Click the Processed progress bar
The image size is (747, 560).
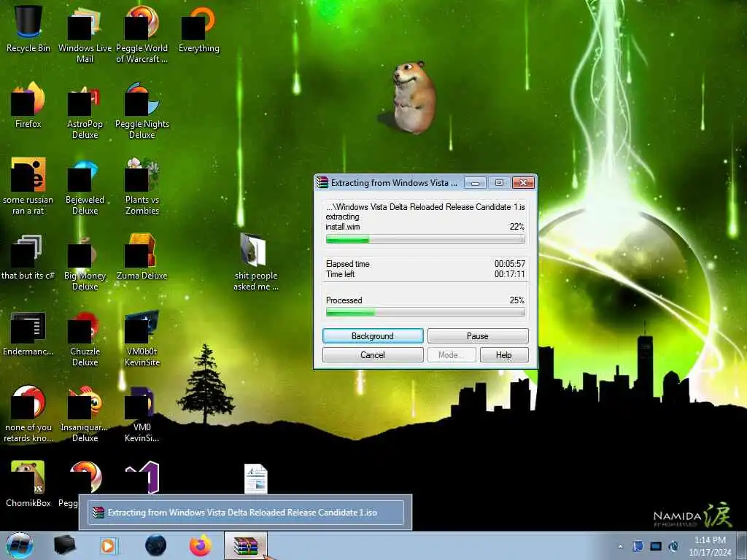425,312
